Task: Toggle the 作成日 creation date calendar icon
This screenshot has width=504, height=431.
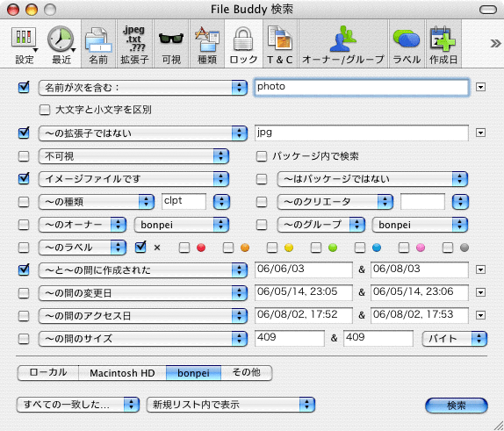Action: pos(443,44)
